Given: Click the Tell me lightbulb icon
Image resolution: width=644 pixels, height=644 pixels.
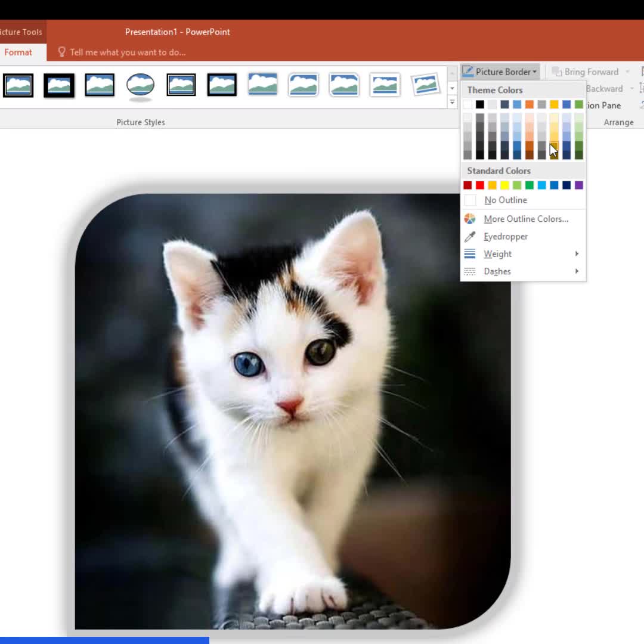Looking at the screenshot, I should [61, 52].
